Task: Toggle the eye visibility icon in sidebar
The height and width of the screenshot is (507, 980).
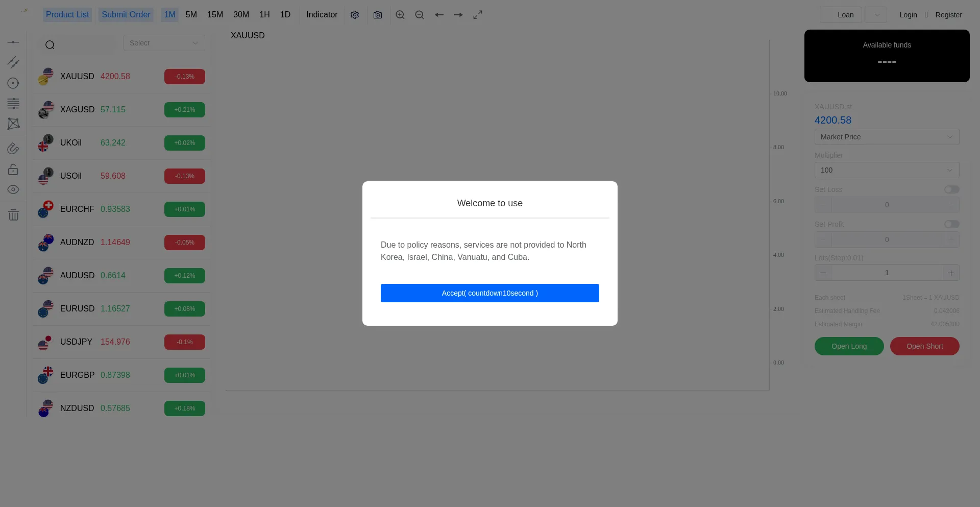Action: [13, 189]
